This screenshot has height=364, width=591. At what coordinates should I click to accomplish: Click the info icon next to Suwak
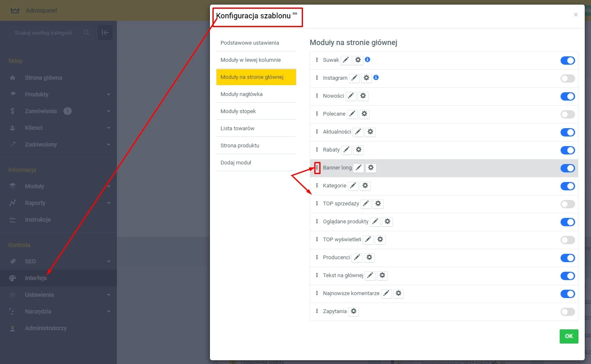pos(367,60)
